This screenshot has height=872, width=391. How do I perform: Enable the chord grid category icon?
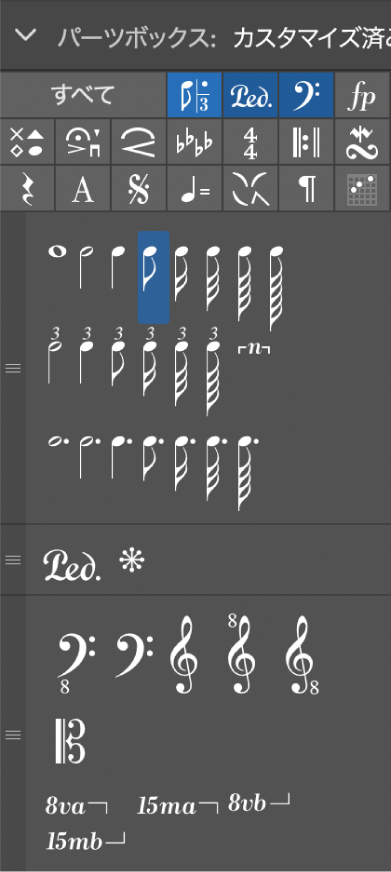click(x=362, y=188)
